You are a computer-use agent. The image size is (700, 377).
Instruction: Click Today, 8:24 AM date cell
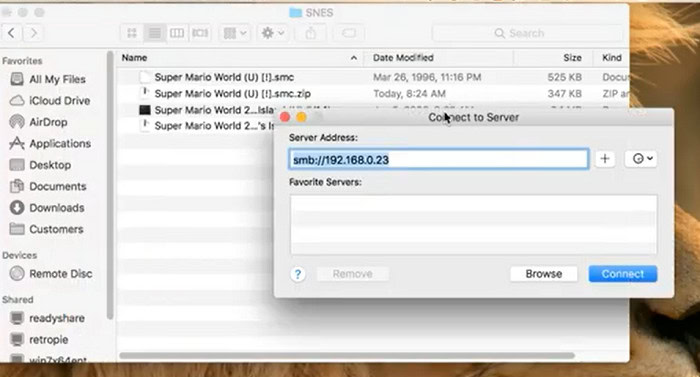(409, 94)
